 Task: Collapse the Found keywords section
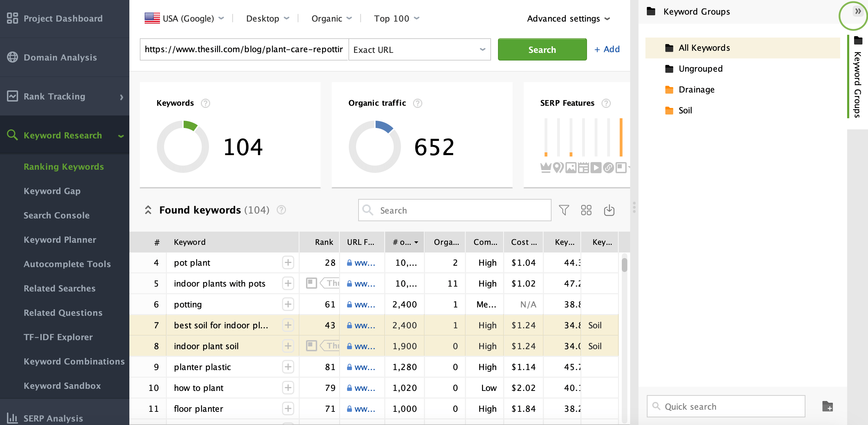(x=148, y=210)
